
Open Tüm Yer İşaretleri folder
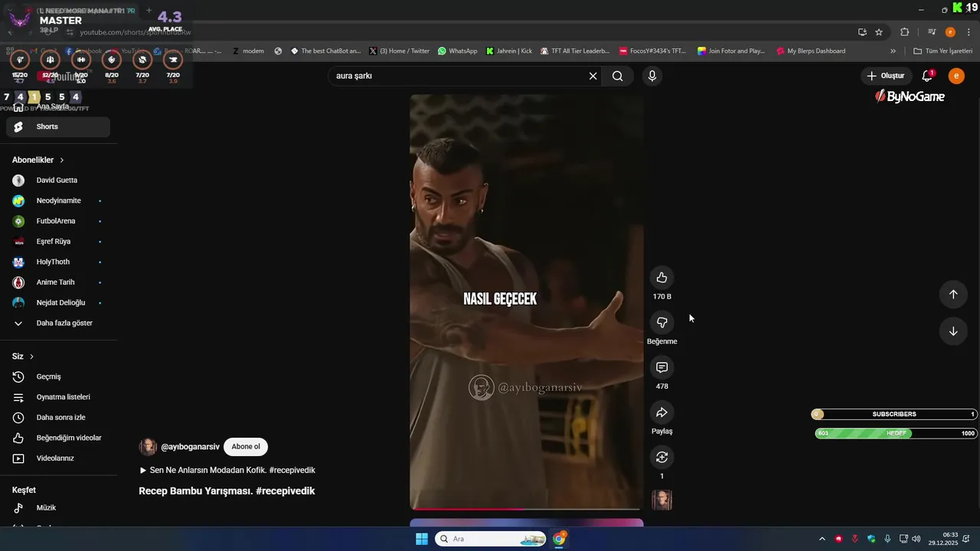pyautogui.click(x=942, y=51)
